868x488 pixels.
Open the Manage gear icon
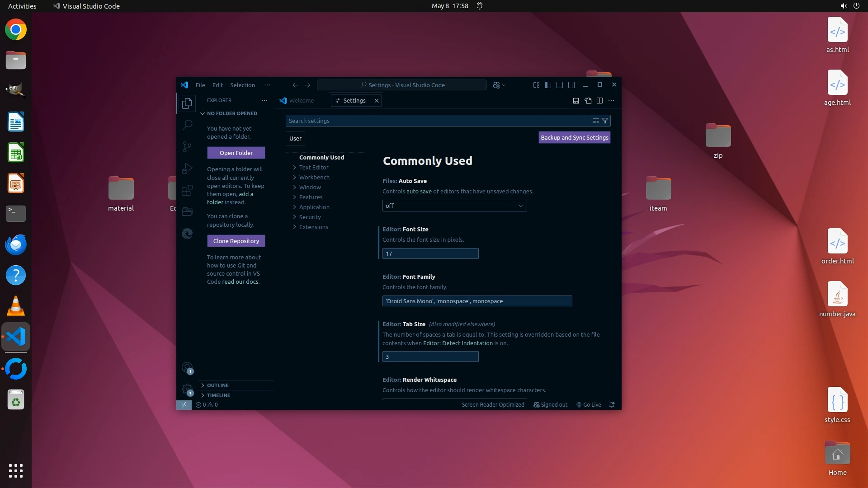coord(187,389)
